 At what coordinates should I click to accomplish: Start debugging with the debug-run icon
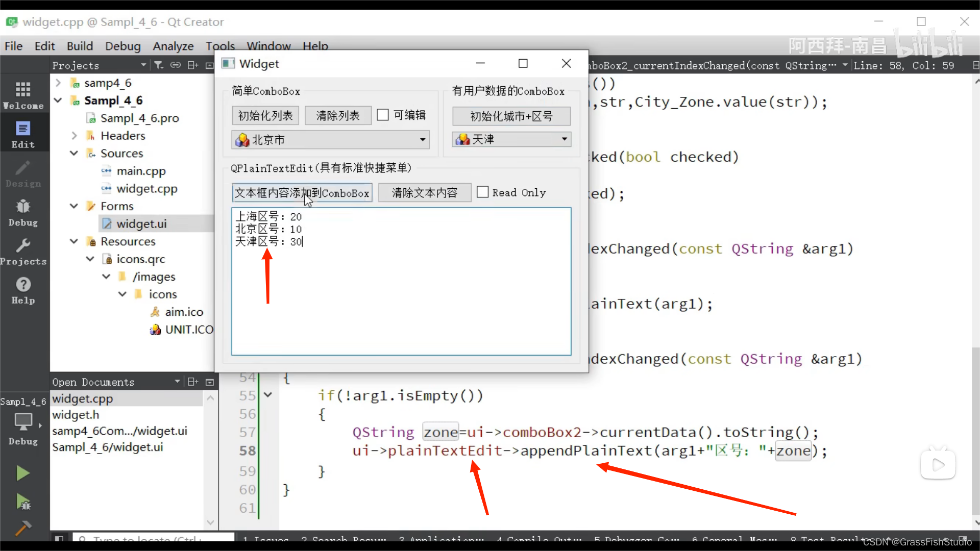[x=22, y=502]
